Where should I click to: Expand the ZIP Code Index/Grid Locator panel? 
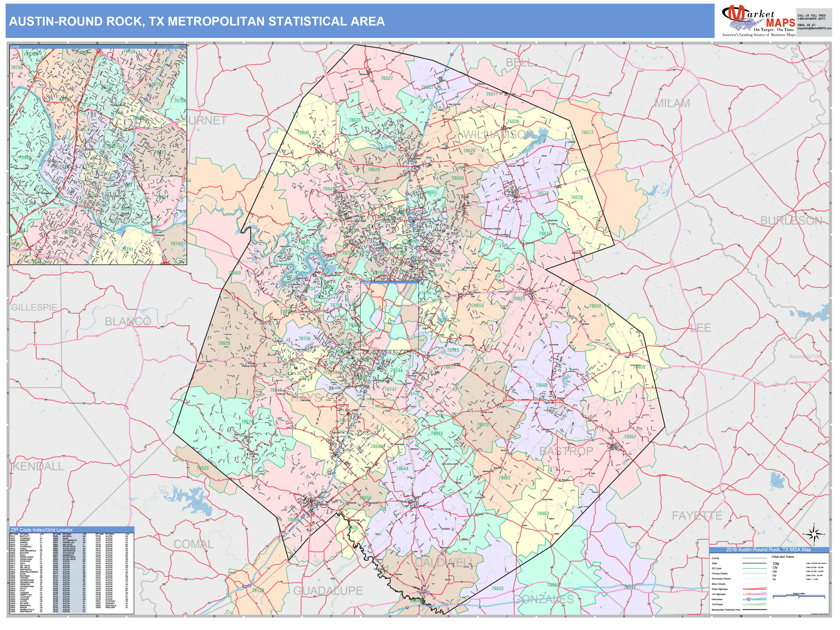point(42,530)
